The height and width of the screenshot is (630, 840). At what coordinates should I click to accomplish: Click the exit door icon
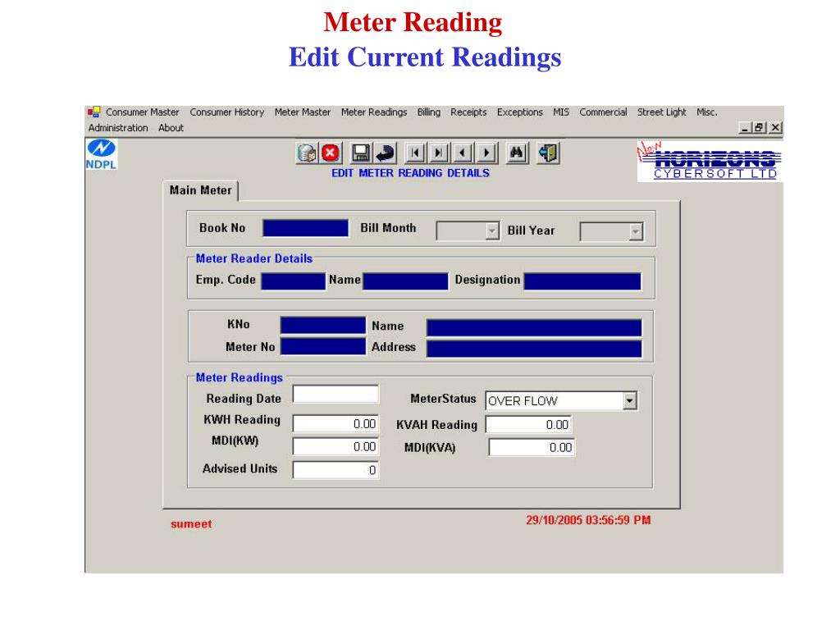point(548,153)
